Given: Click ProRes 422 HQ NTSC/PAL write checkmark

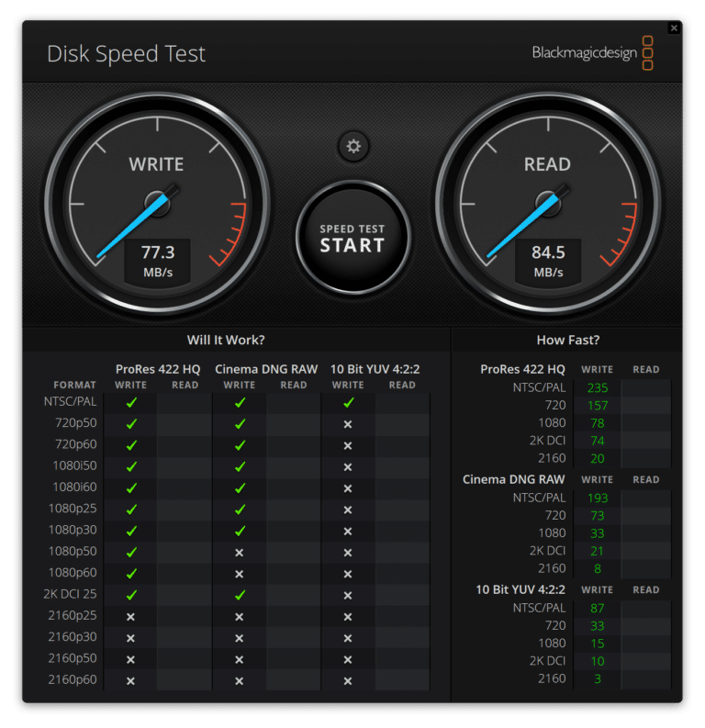Looking at the screenshot, I should tap(131, 402).
